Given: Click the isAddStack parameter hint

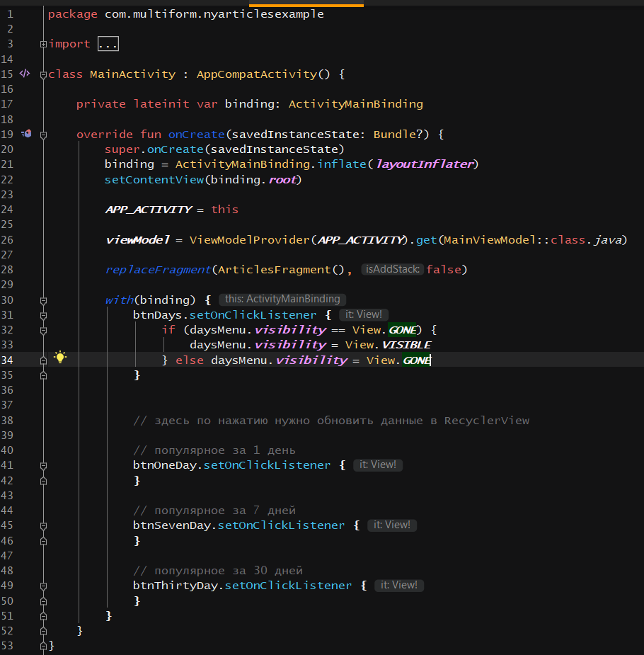Looking at the screenshot, I should click(x=392, y=270).
